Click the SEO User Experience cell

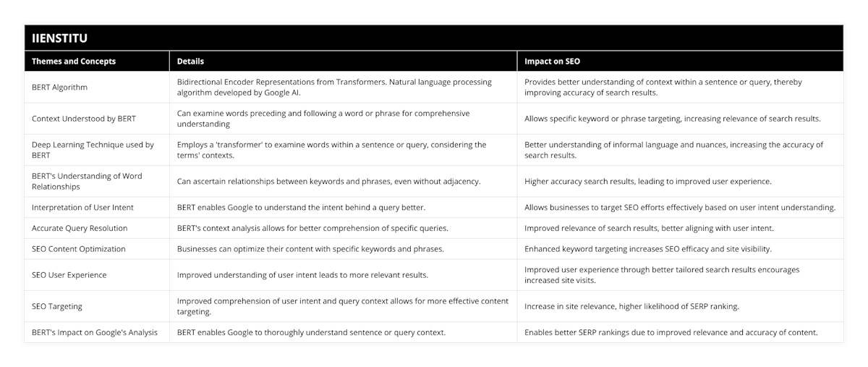click(x=69, y=275)
